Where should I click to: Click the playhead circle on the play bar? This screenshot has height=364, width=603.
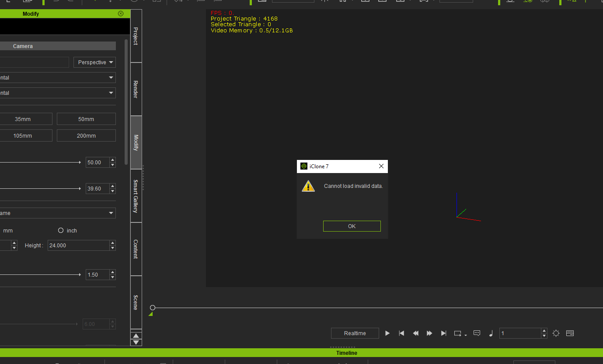[153, 308]
